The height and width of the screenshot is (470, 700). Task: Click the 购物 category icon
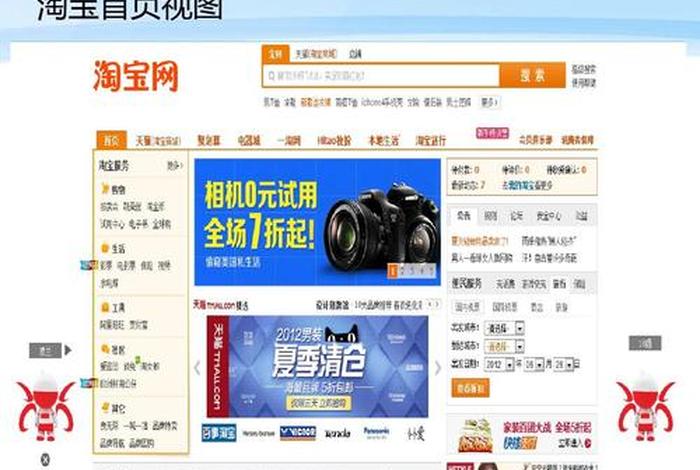click(105, 188)
